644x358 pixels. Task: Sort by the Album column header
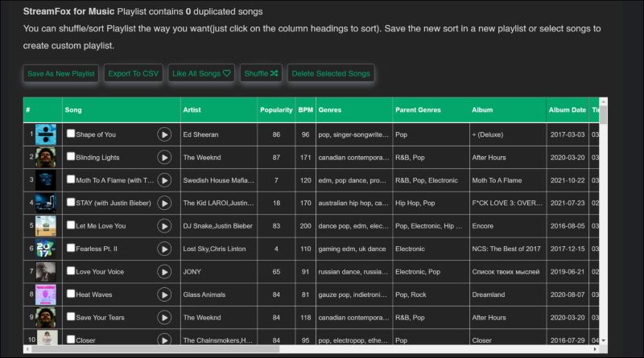point(508,110)
